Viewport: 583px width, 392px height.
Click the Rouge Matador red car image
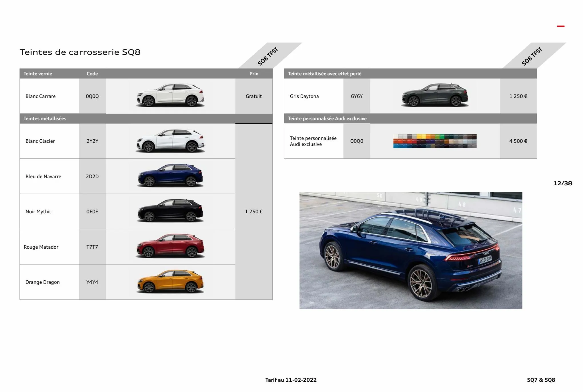pyautogui.click(x=170, y=246)
